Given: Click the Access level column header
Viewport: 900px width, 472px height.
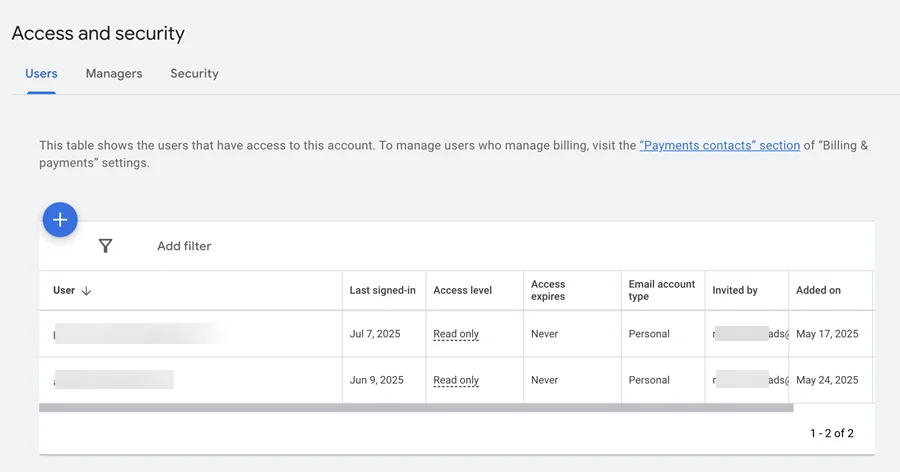Looking at the screenshot, I should click(x=463, y=291).
